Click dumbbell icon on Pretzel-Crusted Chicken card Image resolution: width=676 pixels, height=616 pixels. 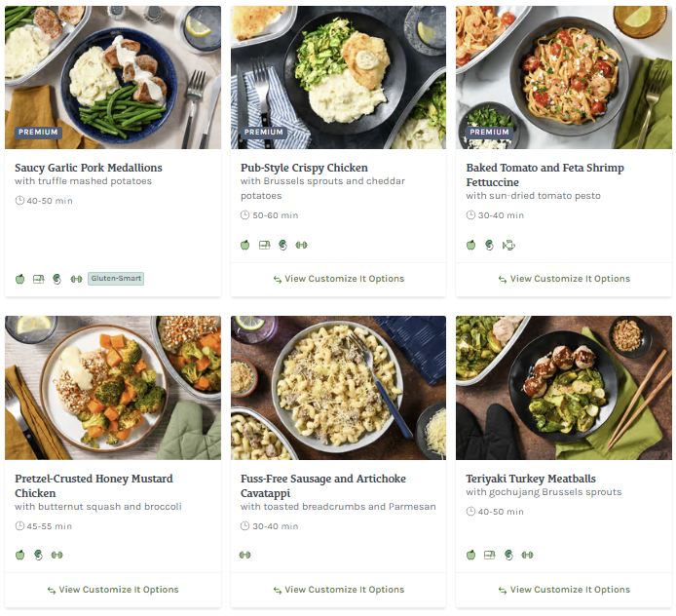click(x=56, y=556)
